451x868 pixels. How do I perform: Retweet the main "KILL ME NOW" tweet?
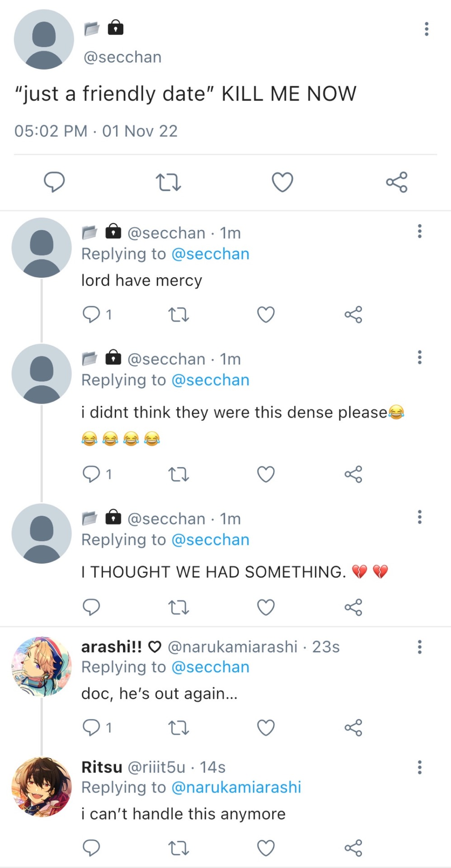pyautogui.click(x=168, y=182)
